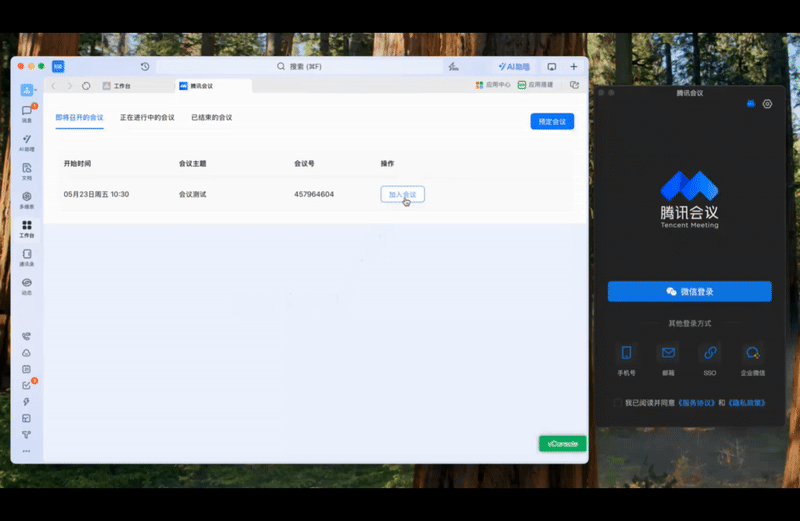Choose 邮箱 login in Tencent Meeting
Viewport: 800px width, 521px height.
point(668,360)
